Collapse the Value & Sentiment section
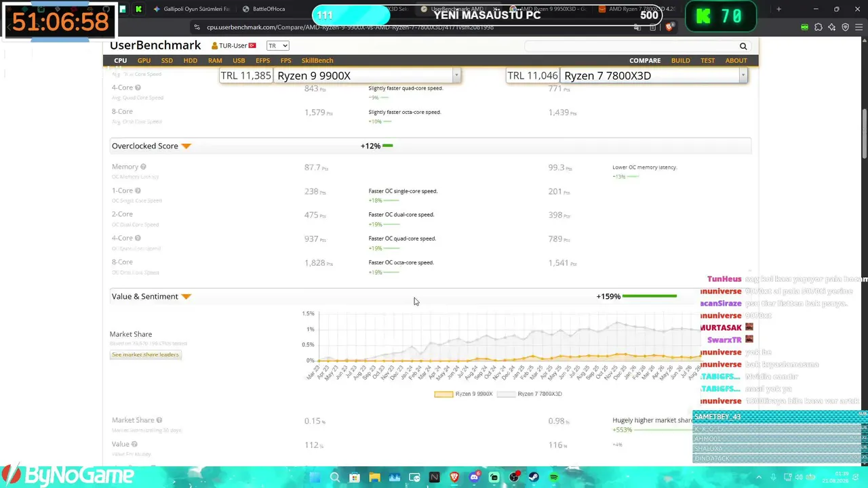This screenshot has height=488, width=868. tap(186, 296)
